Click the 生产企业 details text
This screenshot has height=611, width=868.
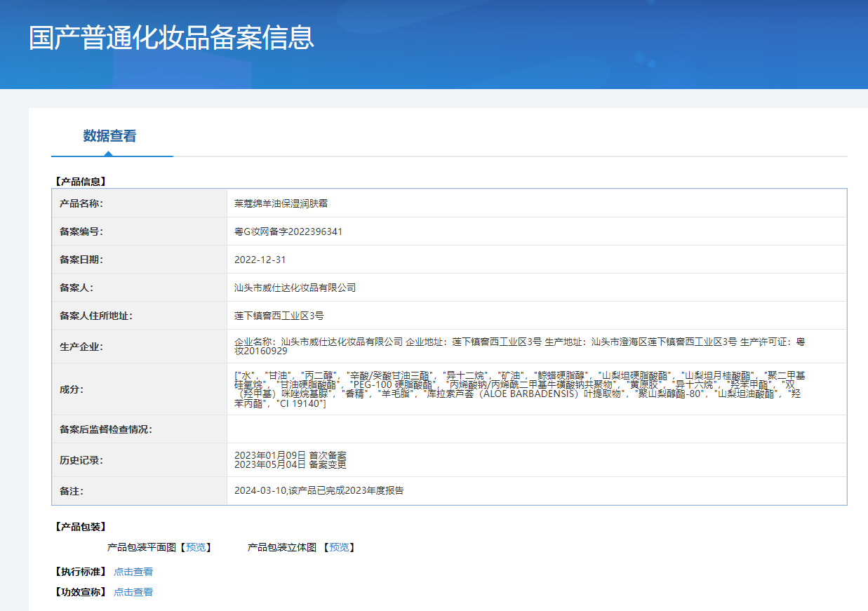tap(519, 347)
